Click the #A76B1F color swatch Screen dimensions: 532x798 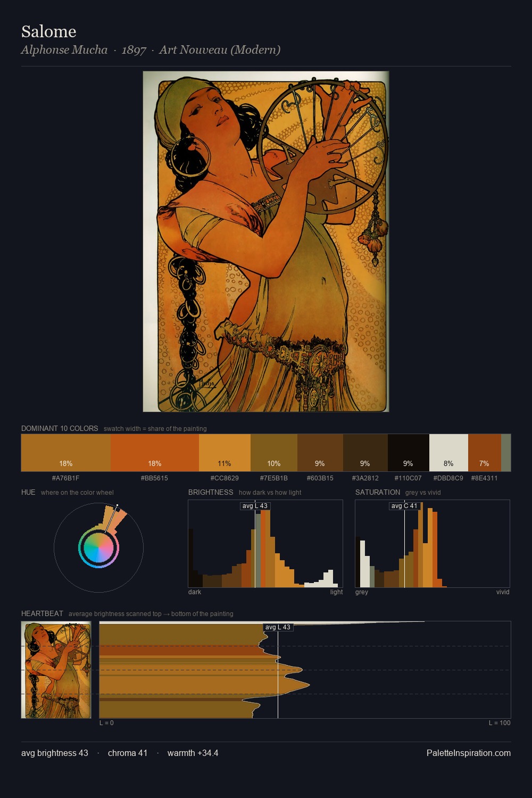pyautogui.click(x=66, y=453)
